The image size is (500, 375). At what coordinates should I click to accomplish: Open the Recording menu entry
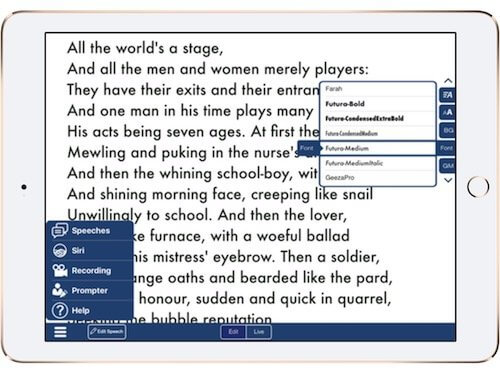[x=89, y=271]
